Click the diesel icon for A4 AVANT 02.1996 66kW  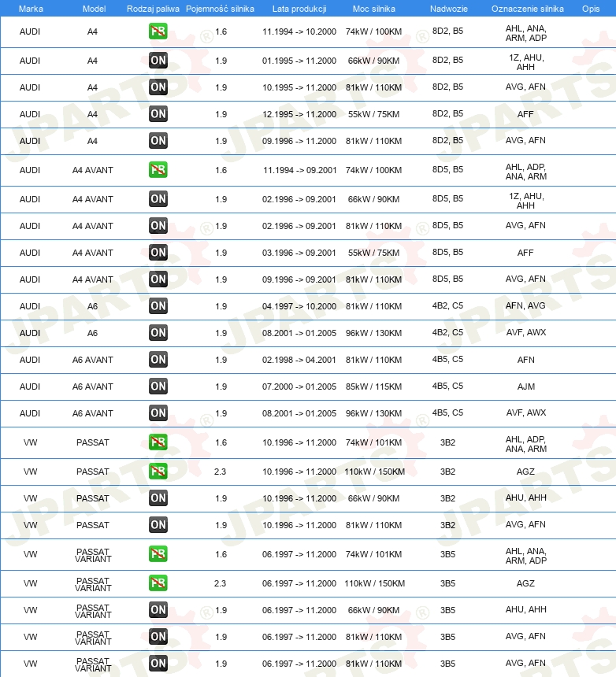[158, 199]
